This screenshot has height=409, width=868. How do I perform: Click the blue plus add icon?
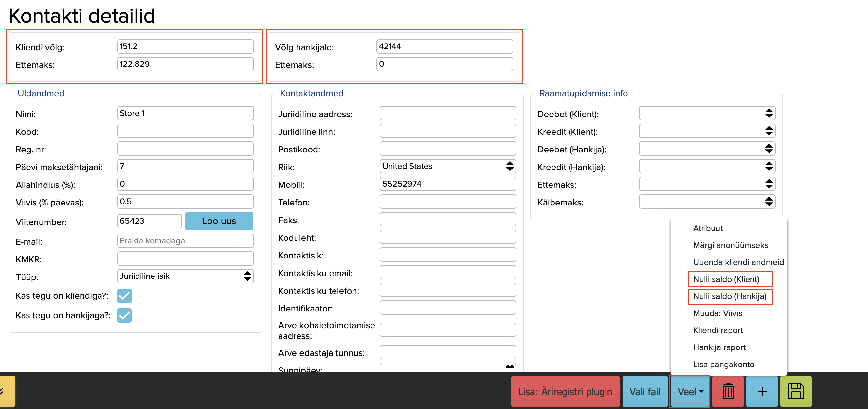[x=762, y=391]
